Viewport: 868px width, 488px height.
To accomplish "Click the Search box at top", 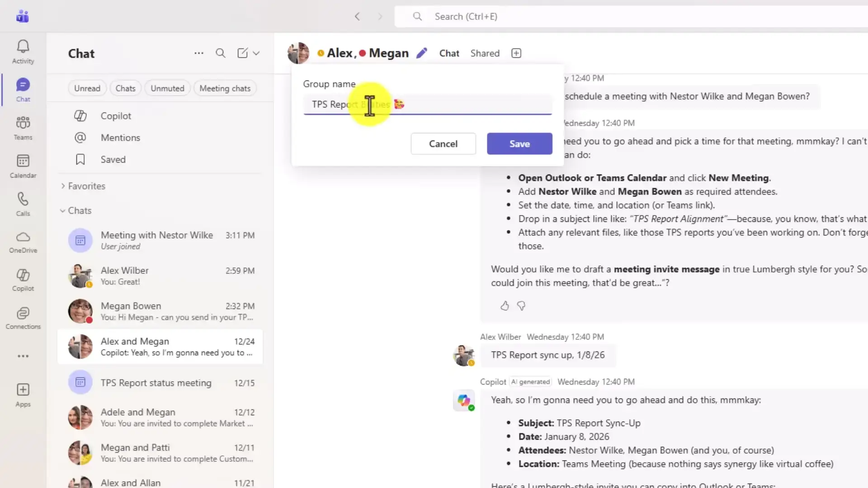I will [x=631, y=17].
